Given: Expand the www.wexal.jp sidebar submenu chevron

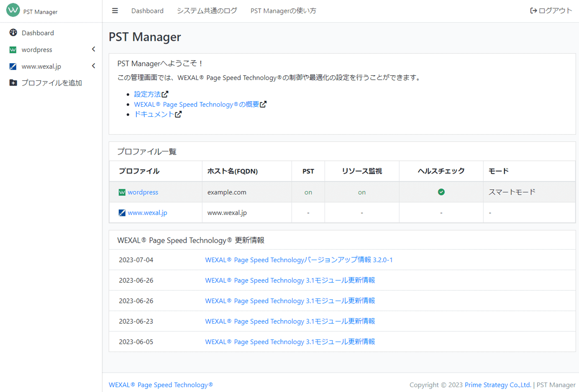Looking at the screenshot, I should 94,66.
